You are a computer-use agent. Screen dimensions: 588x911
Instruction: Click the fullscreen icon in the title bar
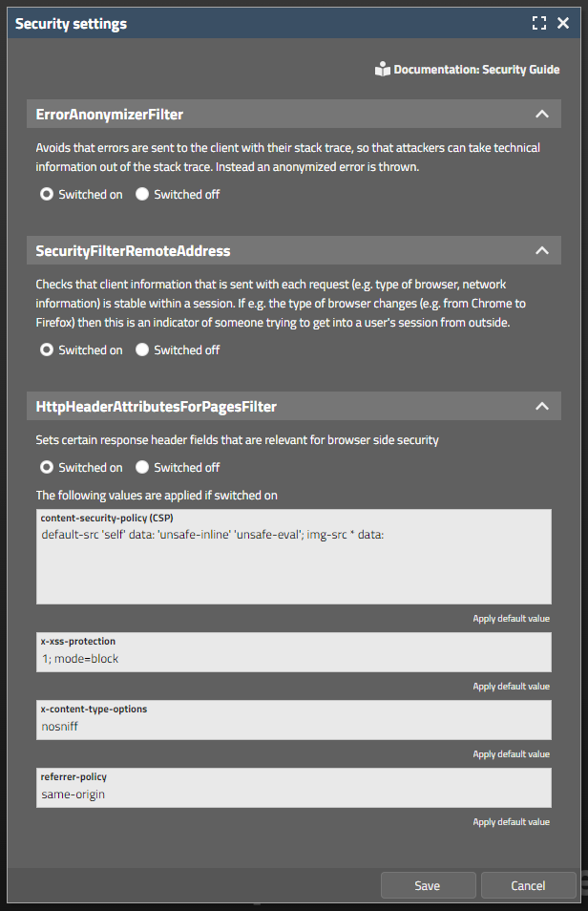pos(539,23)
